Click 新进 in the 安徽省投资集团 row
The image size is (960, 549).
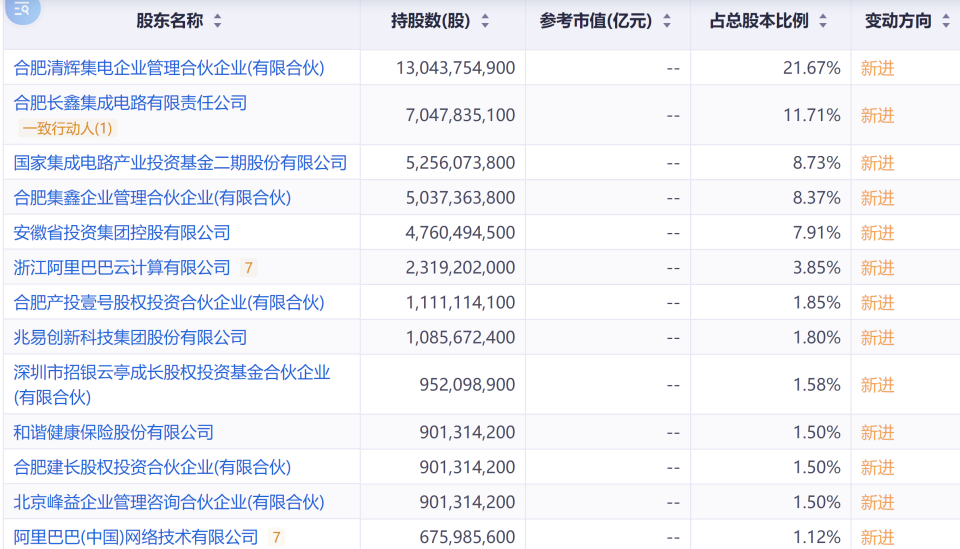[x=877, y=233]
